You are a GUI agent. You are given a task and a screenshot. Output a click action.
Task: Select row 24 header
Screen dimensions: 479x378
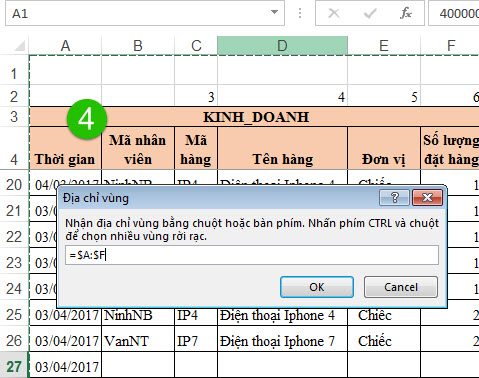[14, 287]
